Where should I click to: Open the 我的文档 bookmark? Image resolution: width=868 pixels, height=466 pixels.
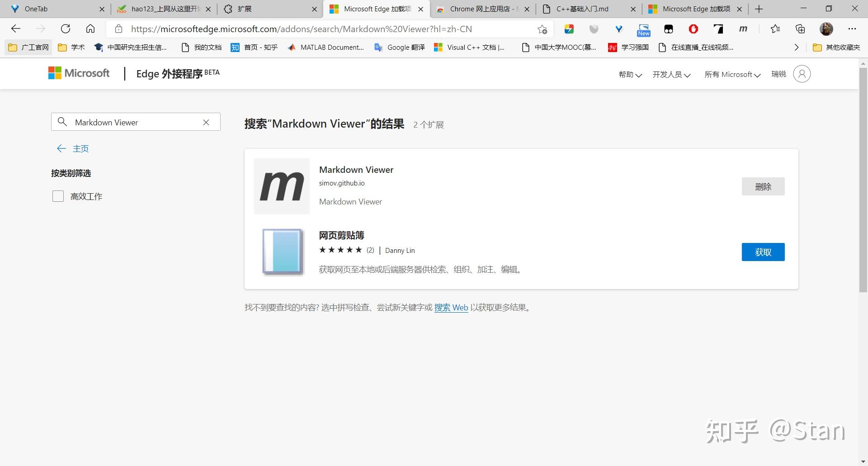(x=201, y=48)
